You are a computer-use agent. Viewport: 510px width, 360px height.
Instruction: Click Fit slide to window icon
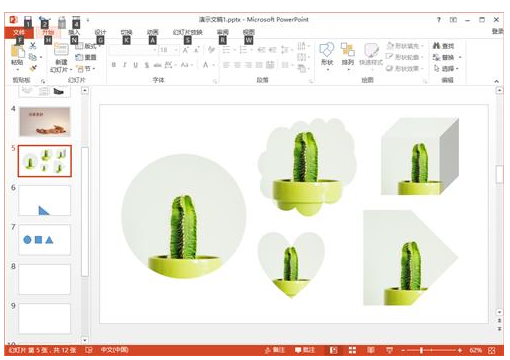(x=492, y=350)
